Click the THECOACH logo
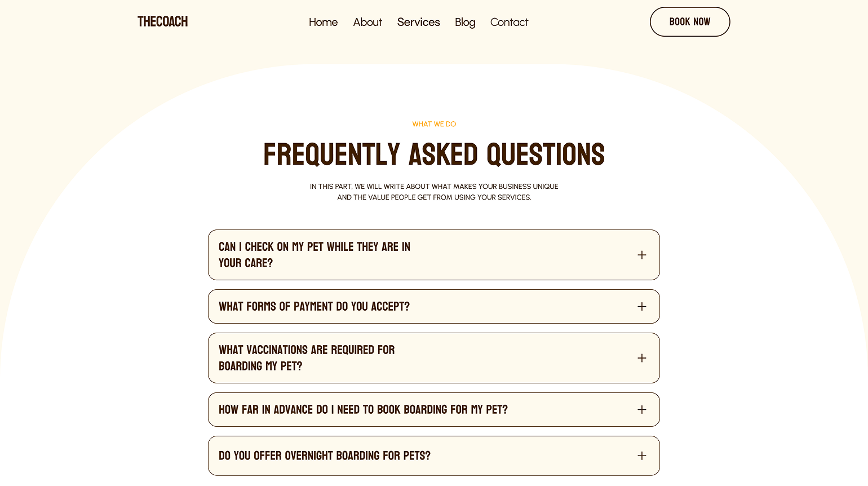The height and width of the screenshot is (486, 868). (x=162, y=21)
